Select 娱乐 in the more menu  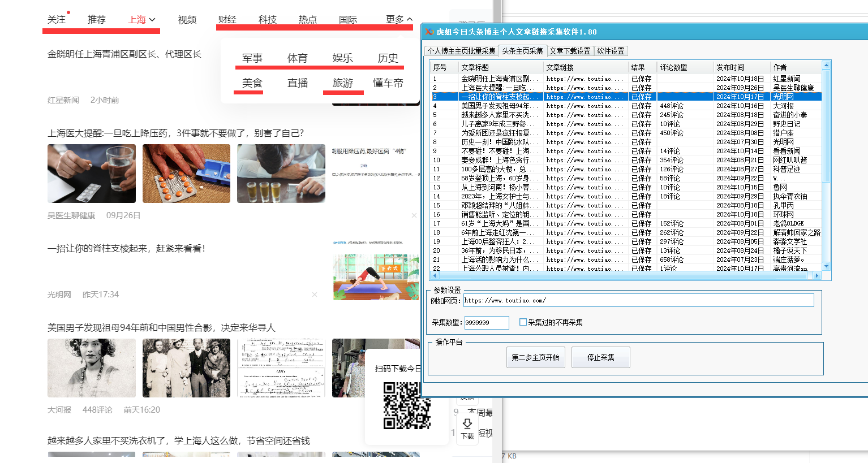point(343,58)
